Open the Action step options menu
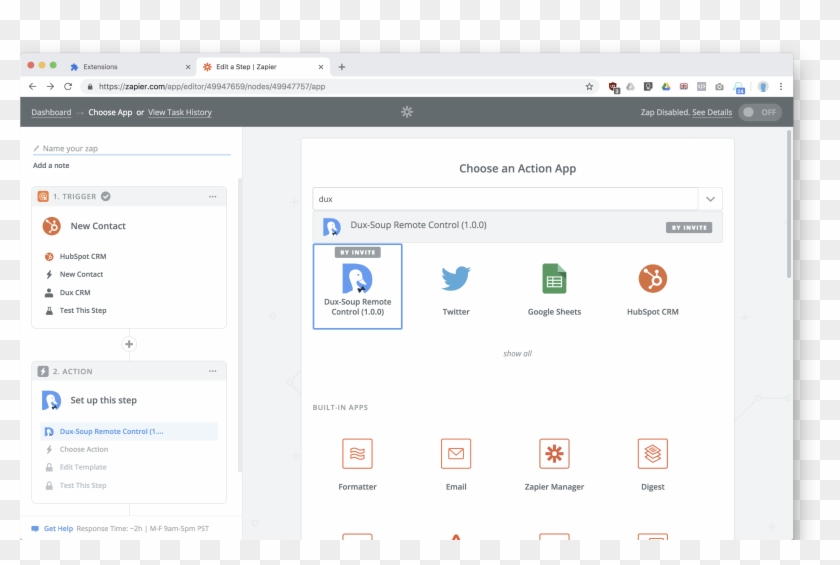Viewport: 840px width, 565px height. [212, 371]
